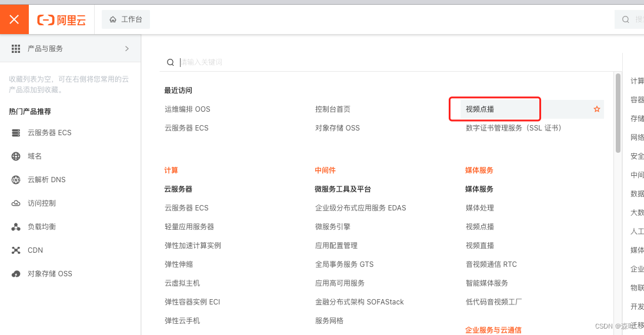This screenshot has height=335, width=644.
Task: Open 视频直播 service
Action: tap(480, 246)
